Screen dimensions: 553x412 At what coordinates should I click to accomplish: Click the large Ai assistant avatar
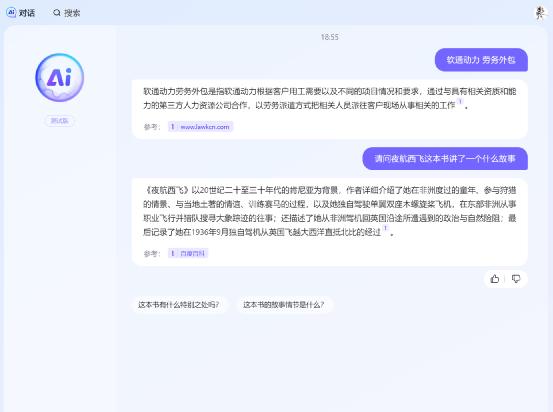[60, 78]
